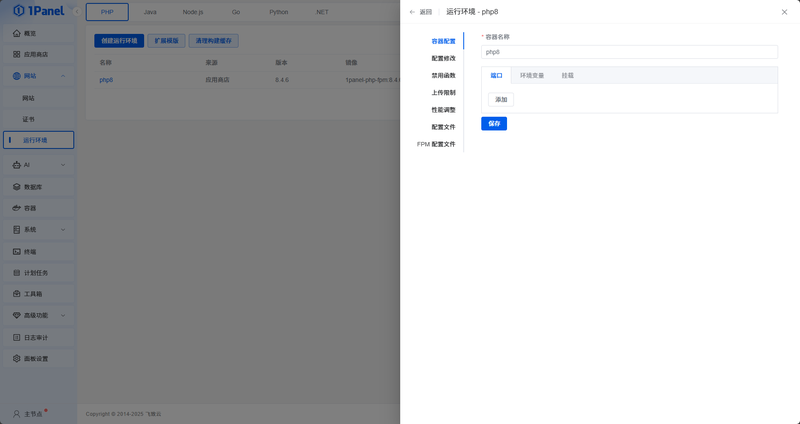Select 禁用函数 in drawer menu
This screenshot has height=424, width=800.
click(x=443, y=75)
